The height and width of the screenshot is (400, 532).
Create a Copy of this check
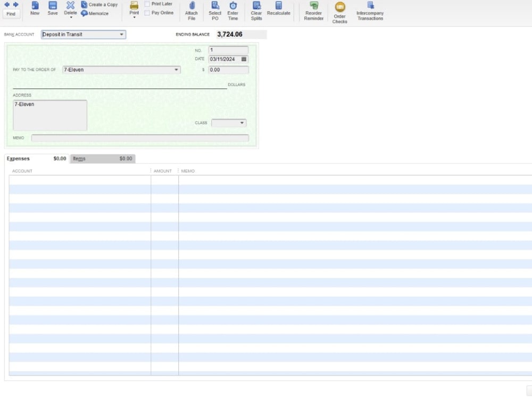point(99,4)
